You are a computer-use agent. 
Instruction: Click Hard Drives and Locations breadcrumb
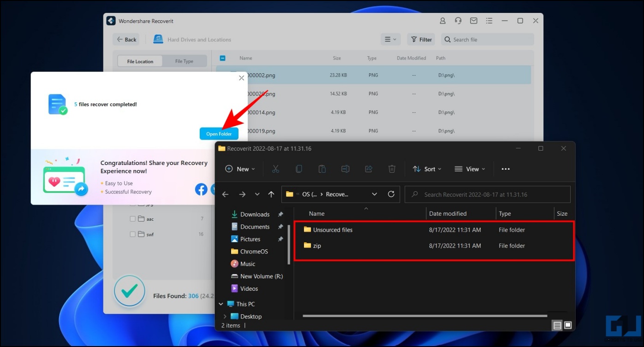[199, 40]
